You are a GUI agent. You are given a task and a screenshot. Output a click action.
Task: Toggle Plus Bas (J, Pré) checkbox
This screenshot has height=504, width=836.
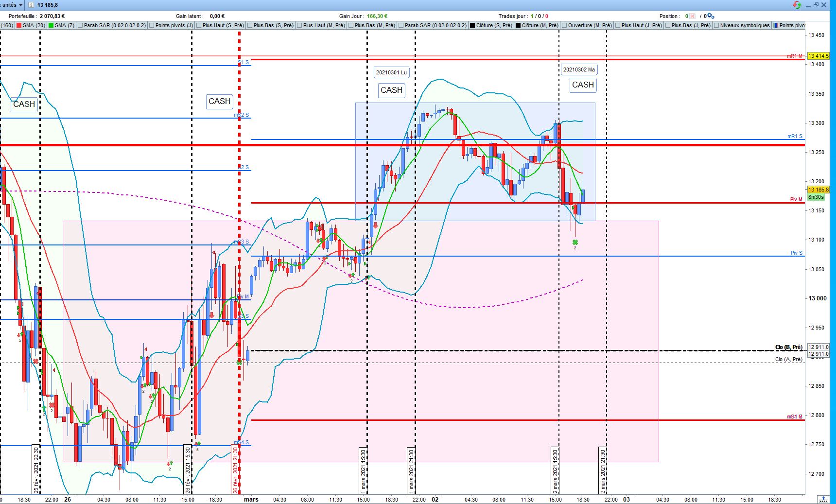tap(668, 25)
